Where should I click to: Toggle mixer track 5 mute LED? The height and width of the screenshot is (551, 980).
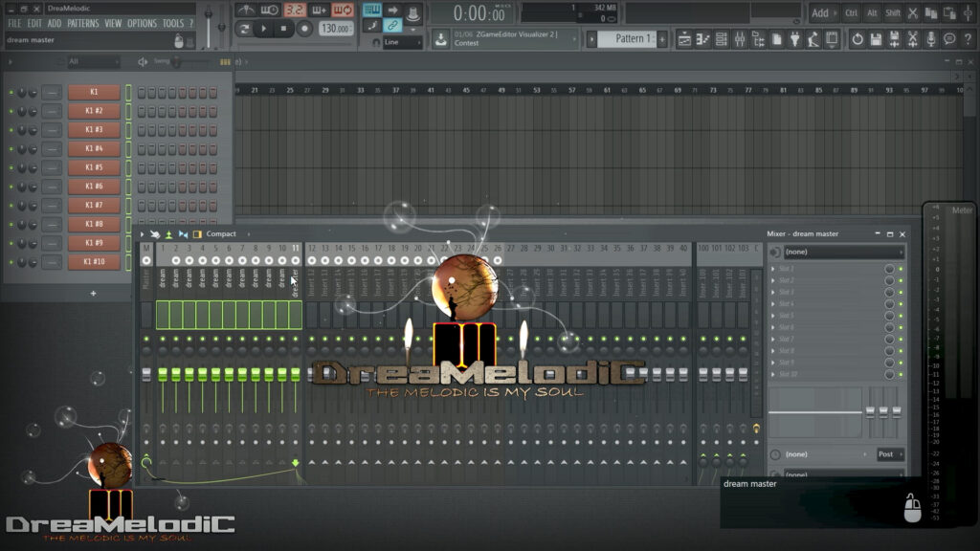click(215, 340)
